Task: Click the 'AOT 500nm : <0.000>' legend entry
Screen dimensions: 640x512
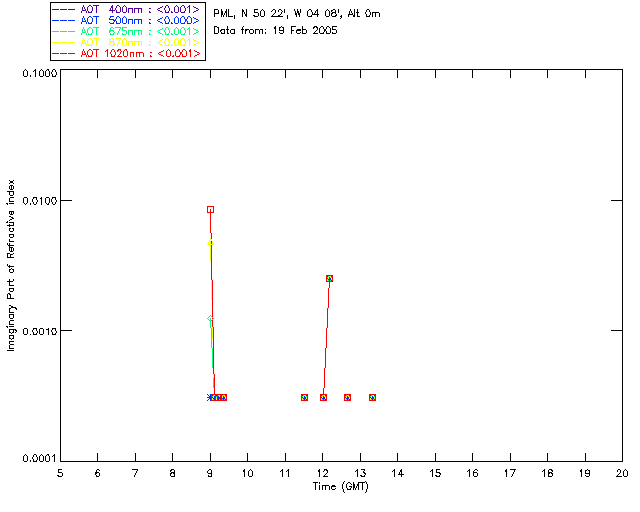Action: coord(127,20)
